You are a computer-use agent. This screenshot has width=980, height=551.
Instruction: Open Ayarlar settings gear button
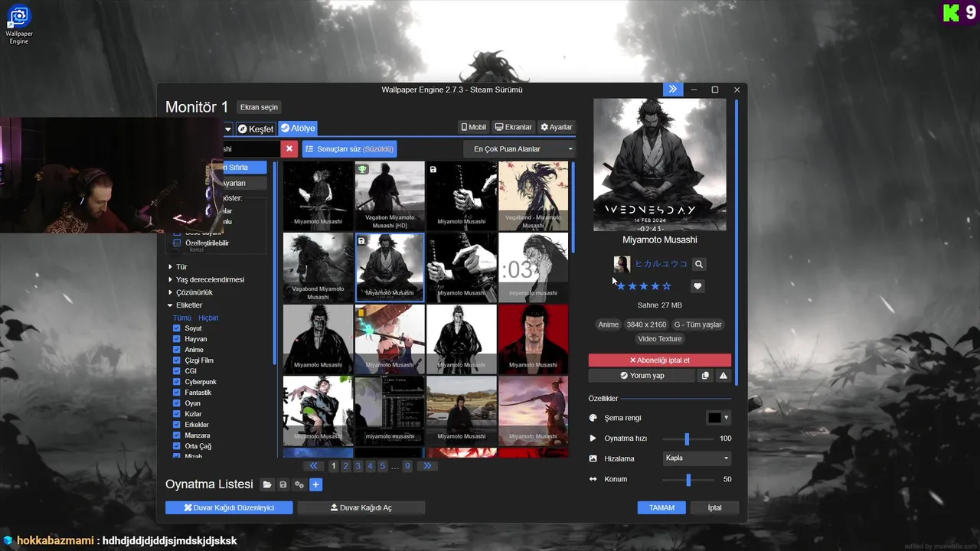[x=557, y=127]
